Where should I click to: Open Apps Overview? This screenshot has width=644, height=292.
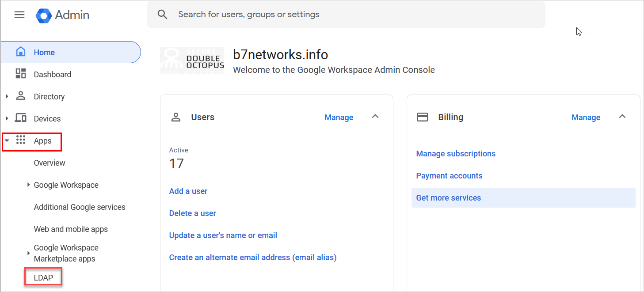click(x=50, y=163)
